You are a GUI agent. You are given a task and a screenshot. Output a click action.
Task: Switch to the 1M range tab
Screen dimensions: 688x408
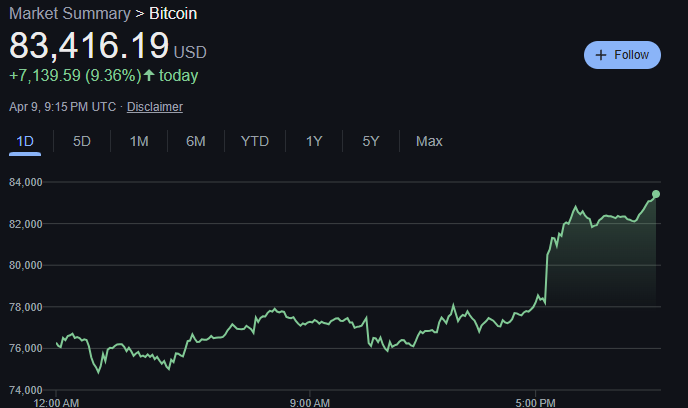coord(139,141)
